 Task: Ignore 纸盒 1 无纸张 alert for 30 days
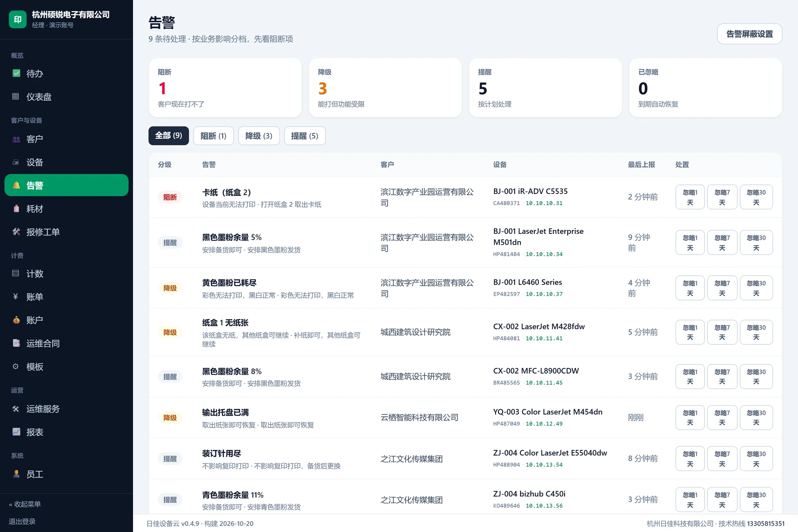pos(756,332)
